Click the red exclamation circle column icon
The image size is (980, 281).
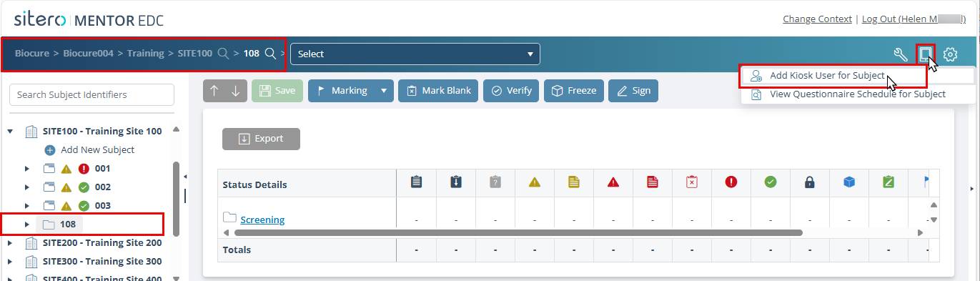click(x=731, y=182)
